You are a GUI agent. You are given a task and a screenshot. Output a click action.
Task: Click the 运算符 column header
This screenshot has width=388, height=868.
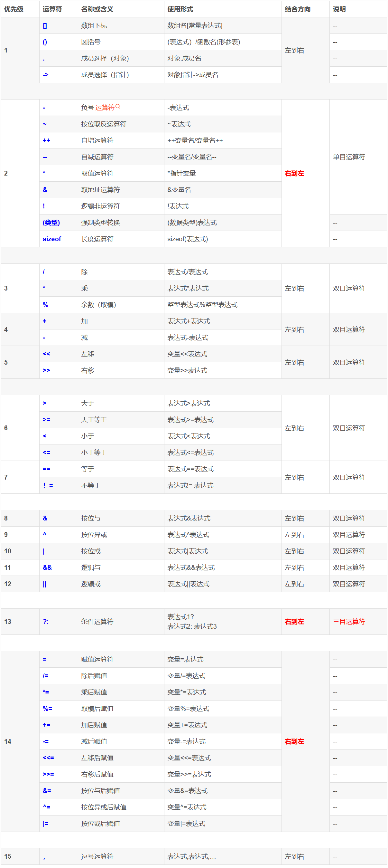coord(59,9)
